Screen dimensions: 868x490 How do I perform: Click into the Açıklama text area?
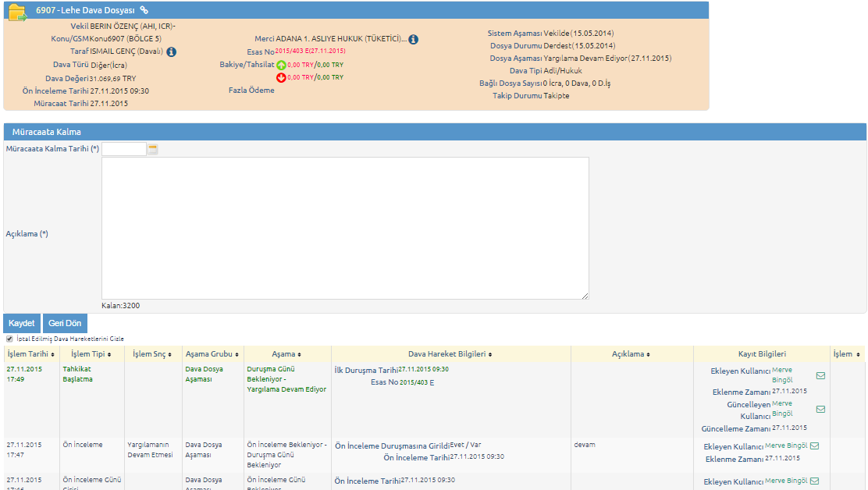pos(345,229)
